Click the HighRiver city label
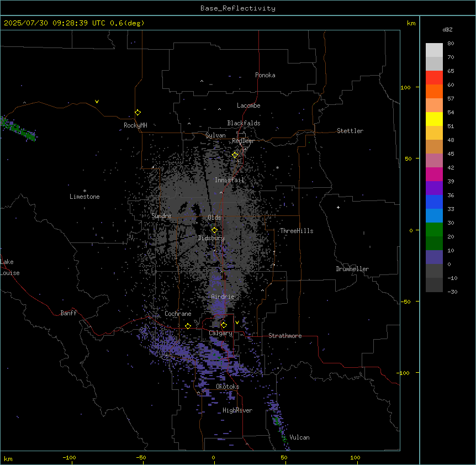 237,410
